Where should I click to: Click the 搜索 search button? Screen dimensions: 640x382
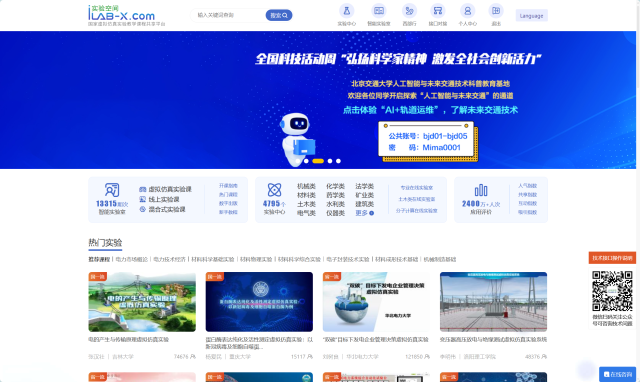[x=279, y=15]
